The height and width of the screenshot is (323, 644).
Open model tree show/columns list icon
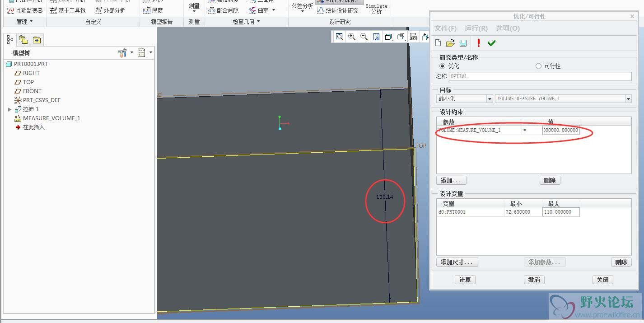pos(142,53)
